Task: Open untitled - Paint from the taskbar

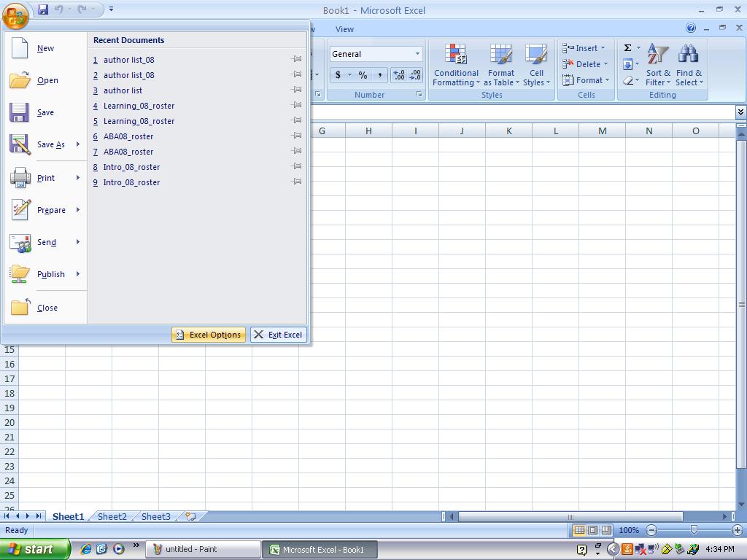Action: pos(204,549)
